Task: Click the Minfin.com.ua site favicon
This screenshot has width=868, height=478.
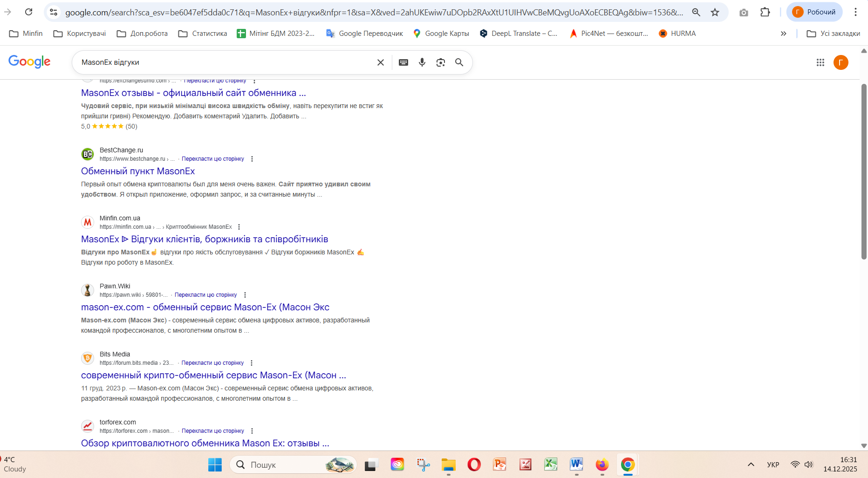Action: (x=88, y=222)
